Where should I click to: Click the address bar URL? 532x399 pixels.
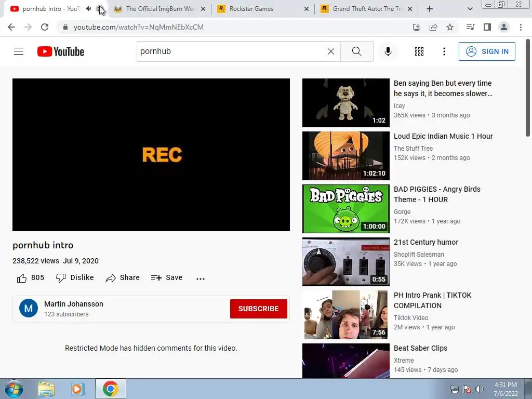coord(138,27)
